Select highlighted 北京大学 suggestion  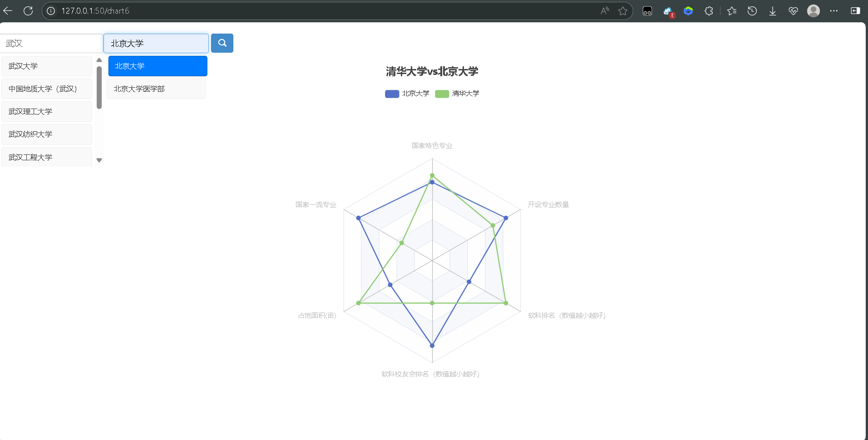(x=158, y=66)
